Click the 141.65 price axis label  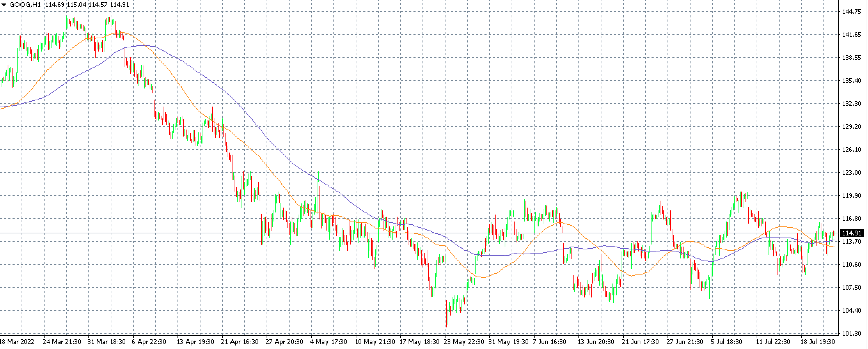point(852,34)
